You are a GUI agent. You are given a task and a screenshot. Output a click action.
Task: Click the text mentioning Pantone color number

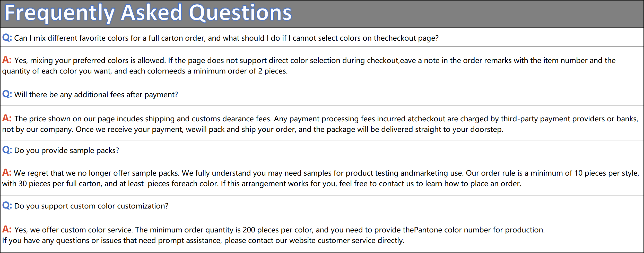280,230
